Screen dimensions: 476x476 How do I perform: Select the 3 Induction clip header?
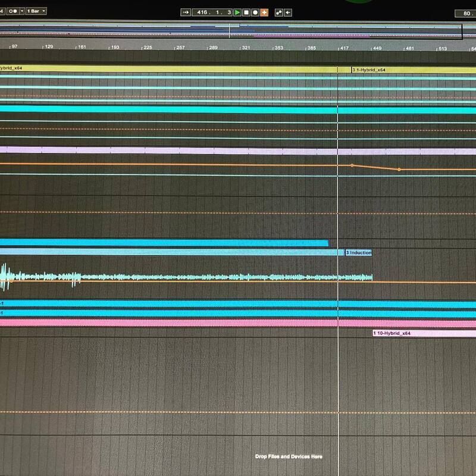[359, 253]
